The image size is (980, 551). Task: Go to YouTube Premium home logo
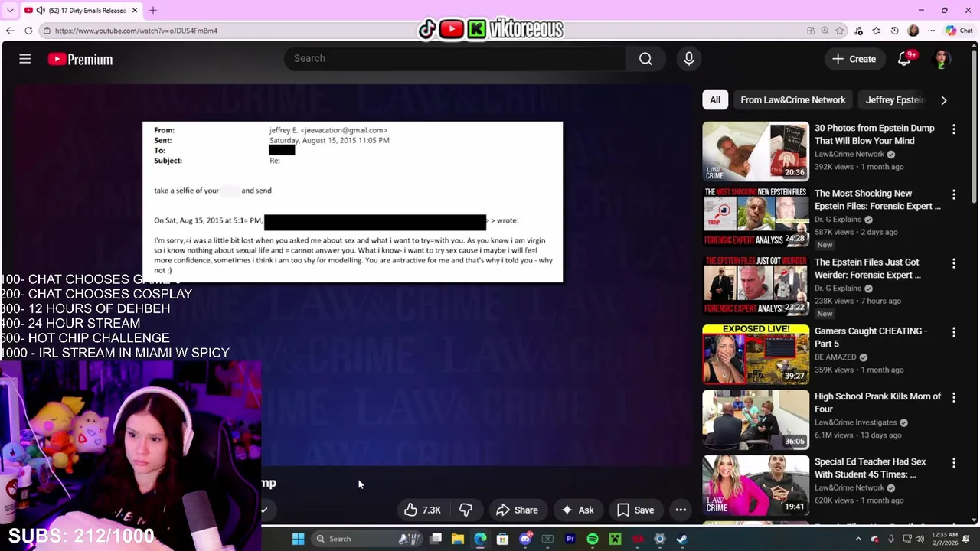pyautogui.click(x=80, y=59)
